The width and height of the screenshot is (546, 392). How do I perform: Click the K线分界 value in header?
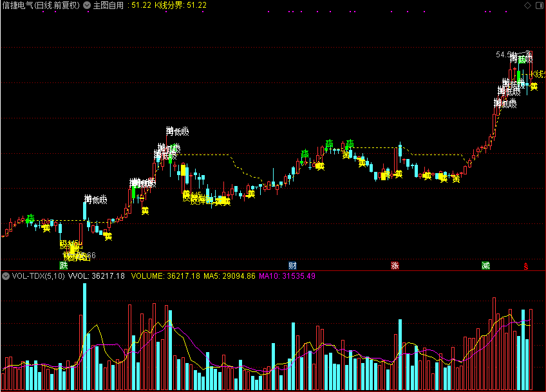pyautogui.click(x=181, y=5)
